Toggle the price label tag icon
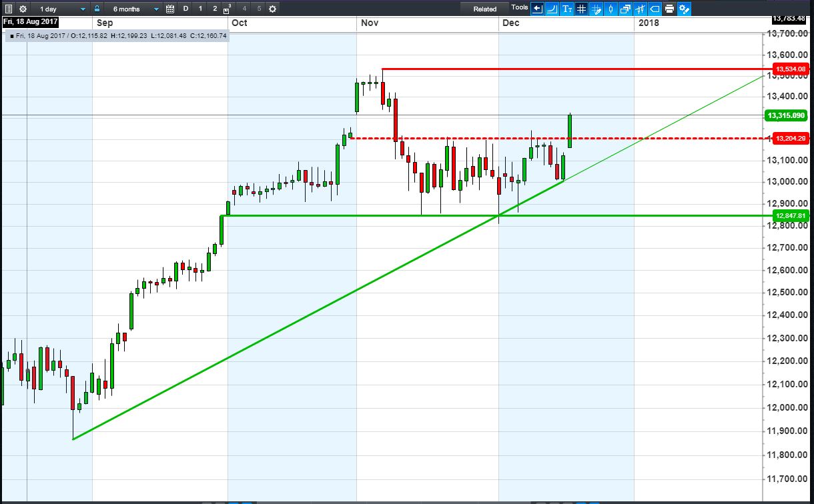This screenshot has height=504, width=814. [655, 9]
